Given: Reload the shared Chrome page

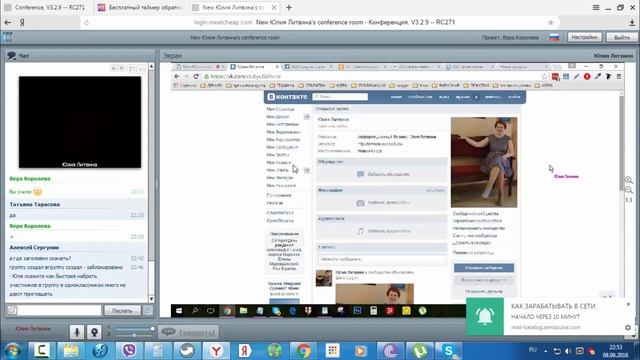Looking at the screenshot, I should point(196,76).
